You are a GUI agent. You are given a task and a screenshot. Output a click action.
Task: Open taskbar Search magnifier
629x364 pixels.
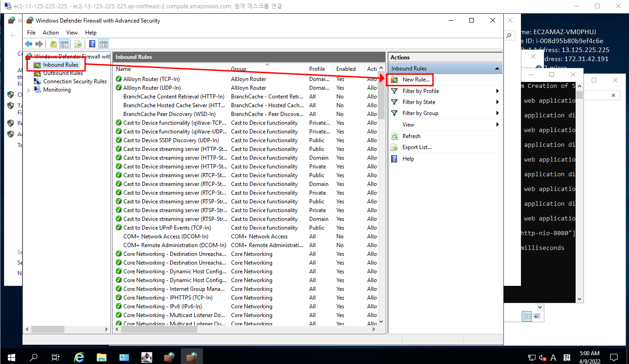click(x=34, y=357)
